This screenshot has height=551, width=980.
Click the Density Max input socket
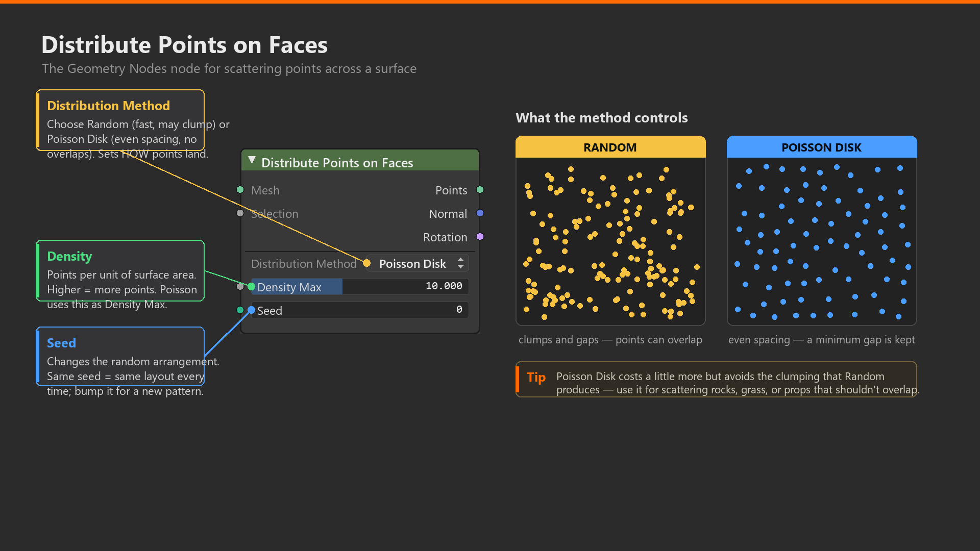pos(240,287)
